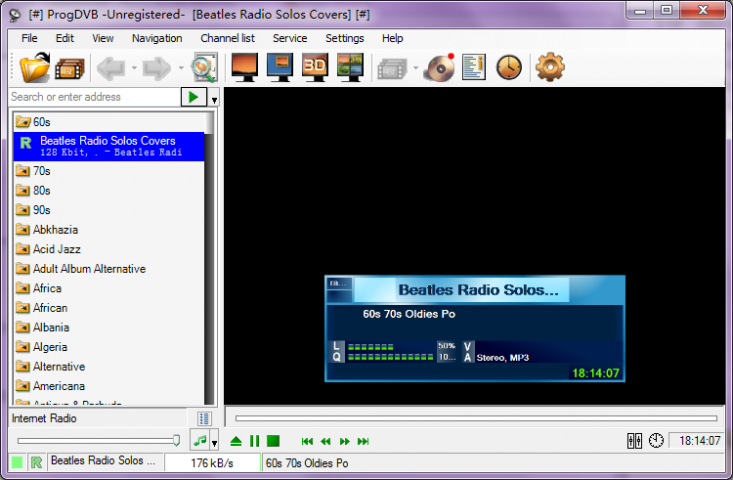Open the View menu
The image size is (733, 480).
[103, 38]
